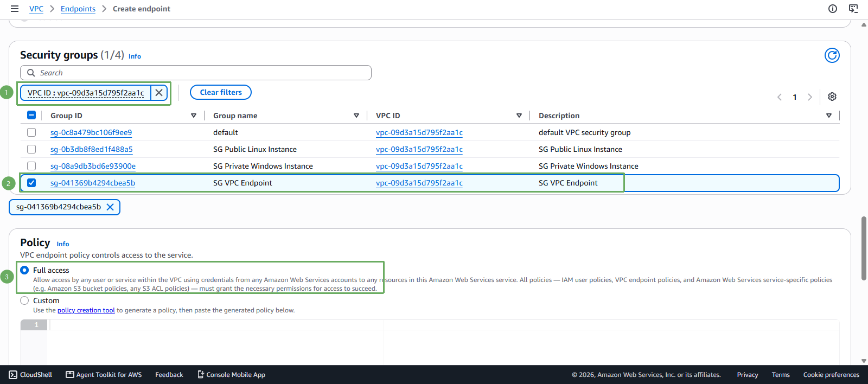Click the page vertical scrollbar thumb
Screen dimensions: 868x384
864,248
